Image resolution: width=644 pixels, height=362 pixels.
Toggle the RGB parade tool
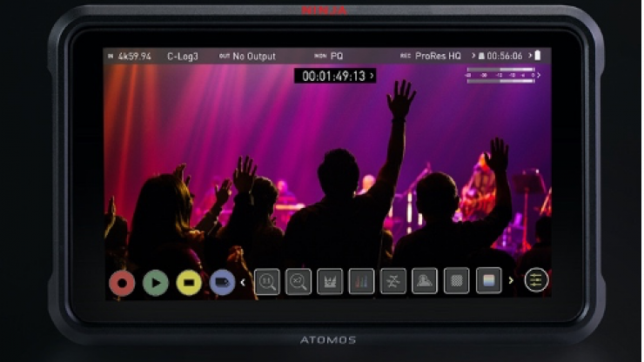tap(361, 281)
